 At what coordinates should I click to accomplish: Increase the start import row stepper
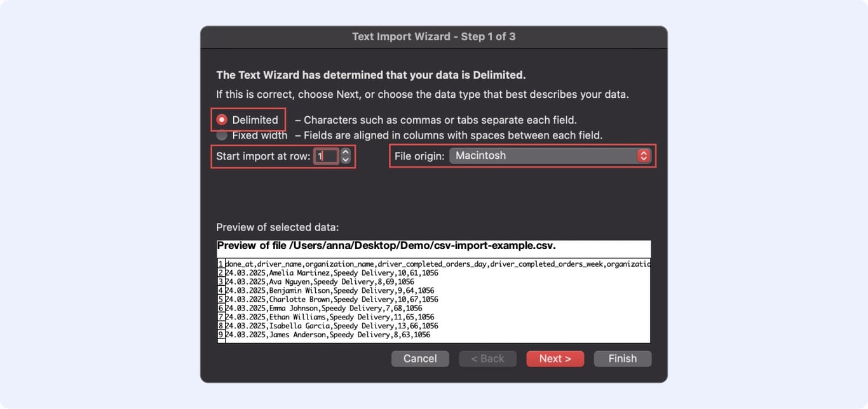click(345, 152)
